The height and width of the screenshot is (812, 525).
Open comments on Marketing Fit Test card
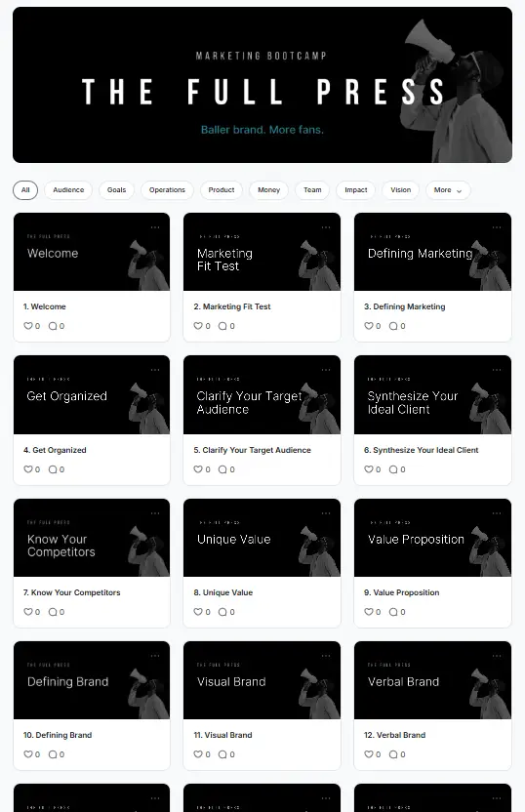222,326
